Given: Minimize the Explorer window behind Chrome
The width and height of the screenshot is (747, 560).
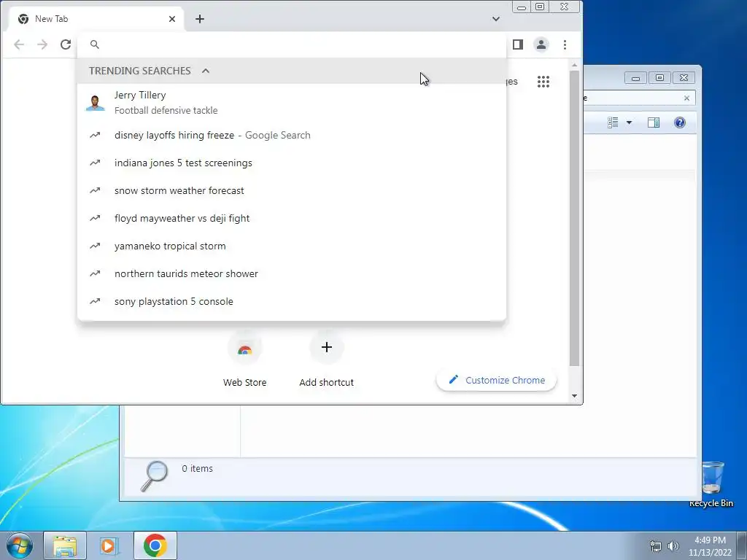Looking at the screenshot, I should 635,77.
